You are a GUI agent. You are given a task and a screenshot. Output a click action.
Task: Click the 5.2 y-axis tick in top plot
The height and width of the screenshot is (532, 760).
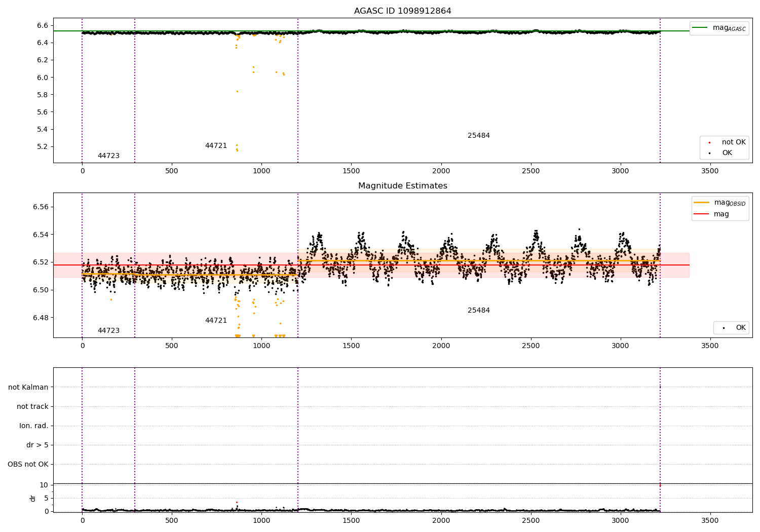point(43,147)
